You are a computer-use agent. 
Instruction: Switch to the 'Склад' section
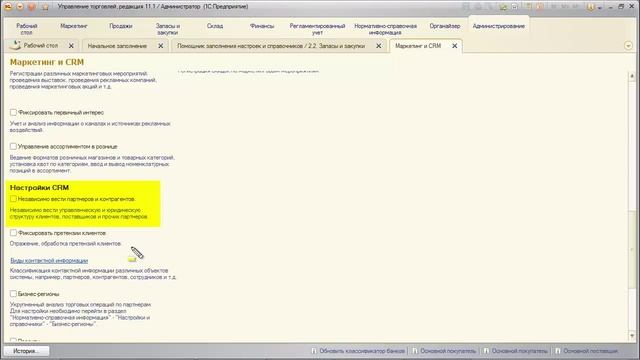(215, 26)
